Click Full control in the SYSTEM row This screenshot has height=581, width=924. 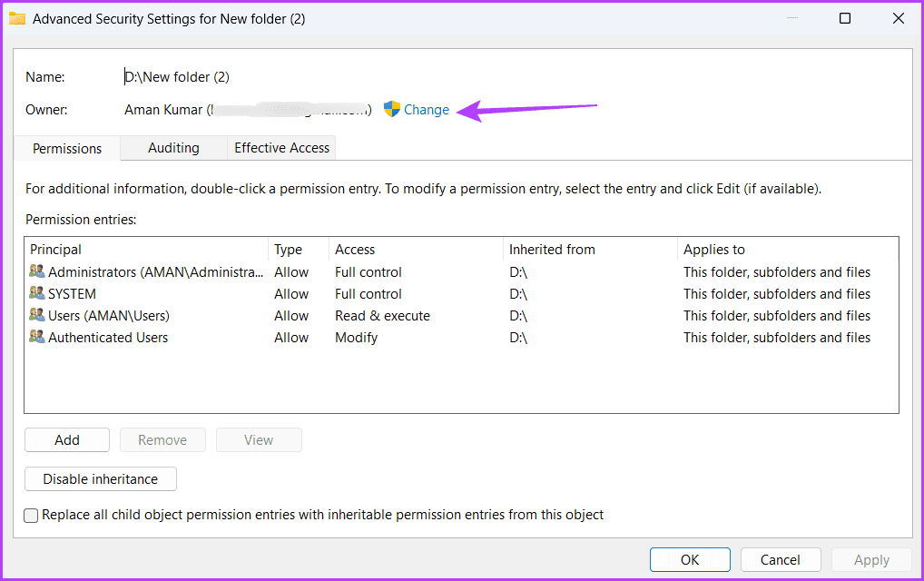coord(369,294)
